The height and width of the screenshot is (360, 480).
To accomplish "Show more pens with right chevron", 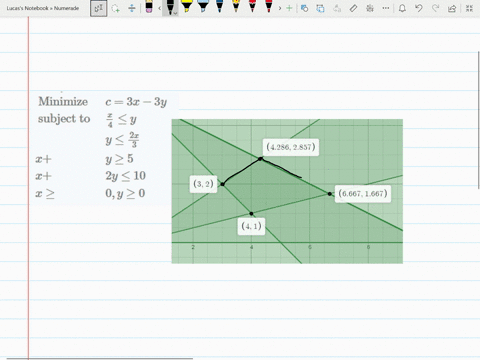I will pos(280,8).
